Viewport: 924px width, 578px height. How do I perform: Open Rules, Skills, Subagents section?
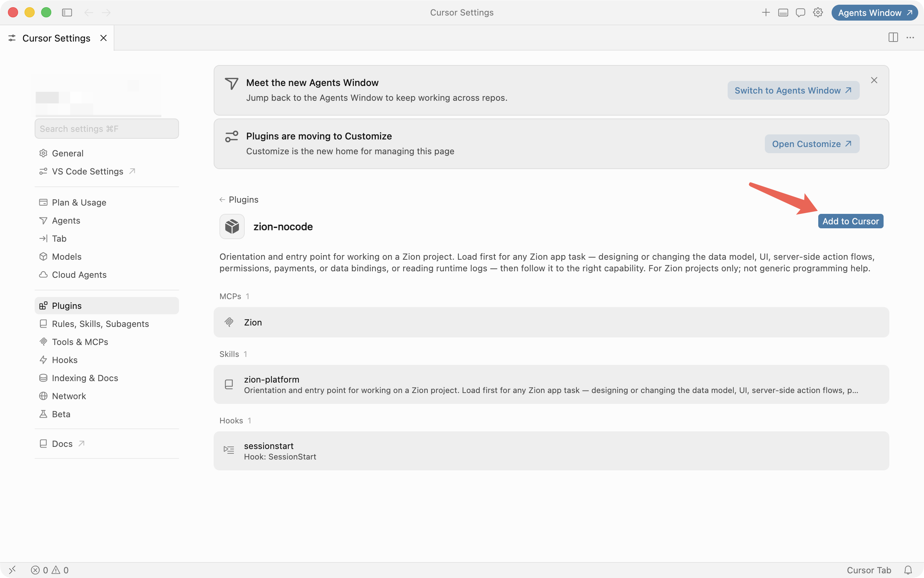106,324
